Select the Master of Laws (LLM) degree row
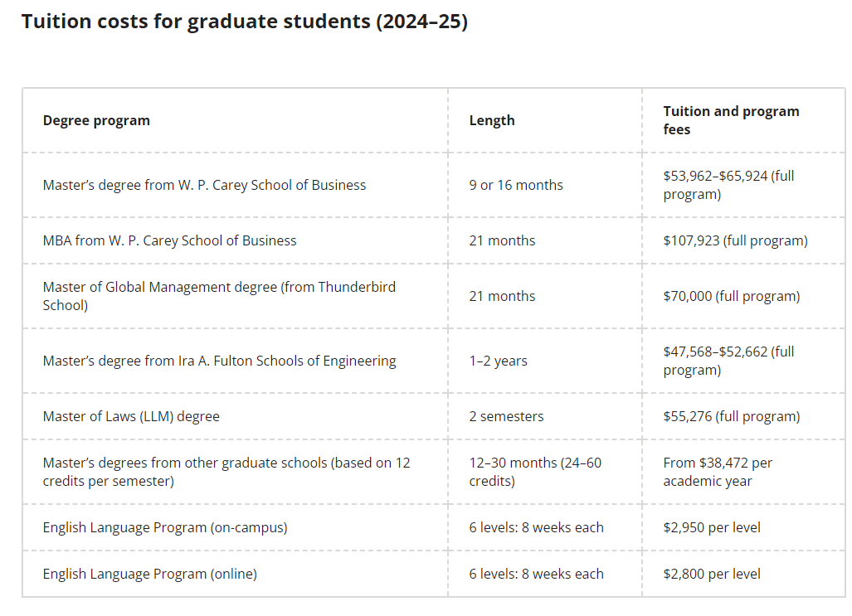The width and height of the screenshot is (852, 616). coord(131,416)
